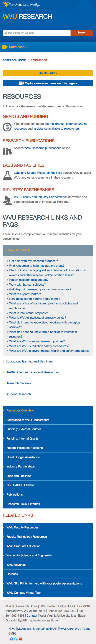Click the books publications icon
The image size is (96, 644).
pyautogui.click(x=7, y=151)
